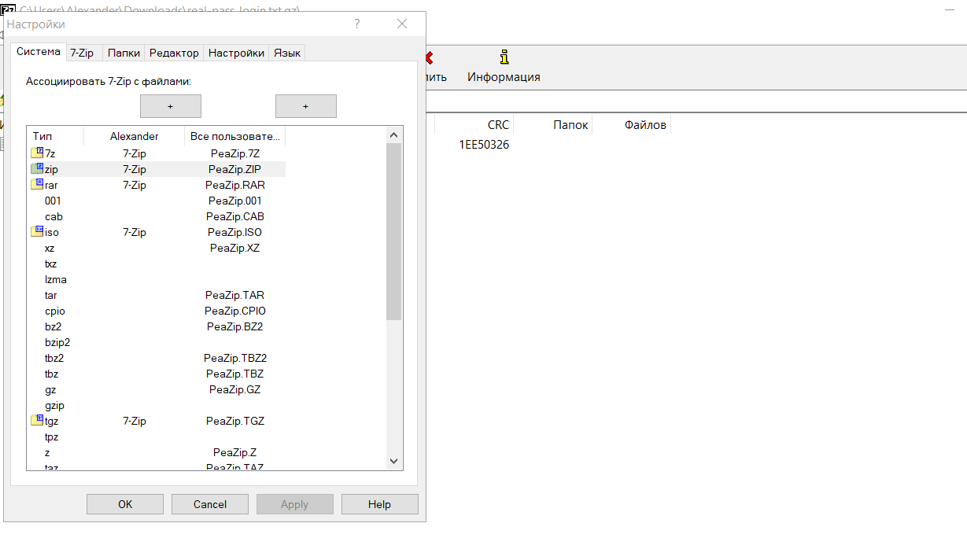967x560 pixels.
Task: Open the 7-Zip tab
Action: (x=82, y=53)
